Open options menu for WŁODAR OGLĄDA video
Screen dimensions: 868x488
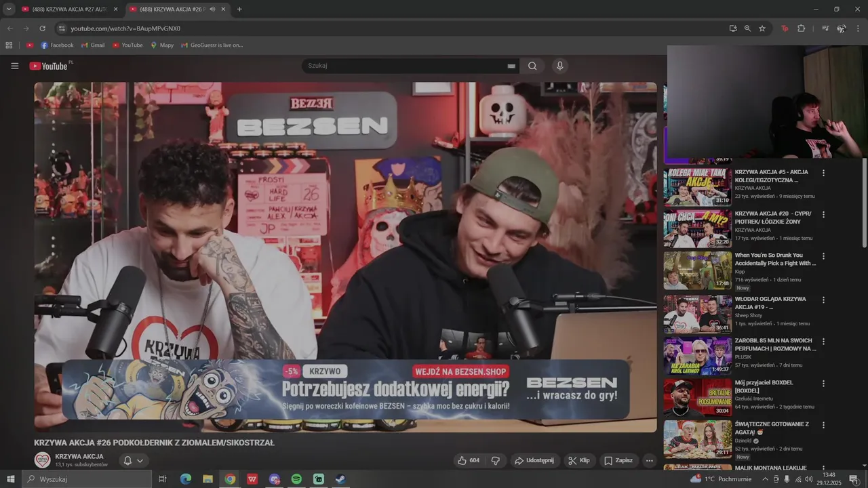pyautogui.click(x=824, y=300)
